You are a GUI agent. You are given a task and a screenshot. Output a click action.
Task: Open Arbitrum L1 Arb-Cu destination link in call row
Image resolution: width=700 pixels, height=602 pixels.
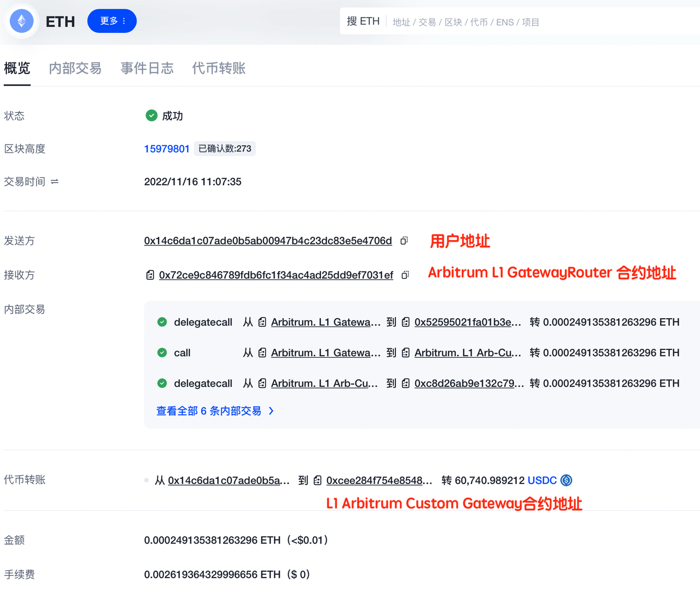[468, 353]
